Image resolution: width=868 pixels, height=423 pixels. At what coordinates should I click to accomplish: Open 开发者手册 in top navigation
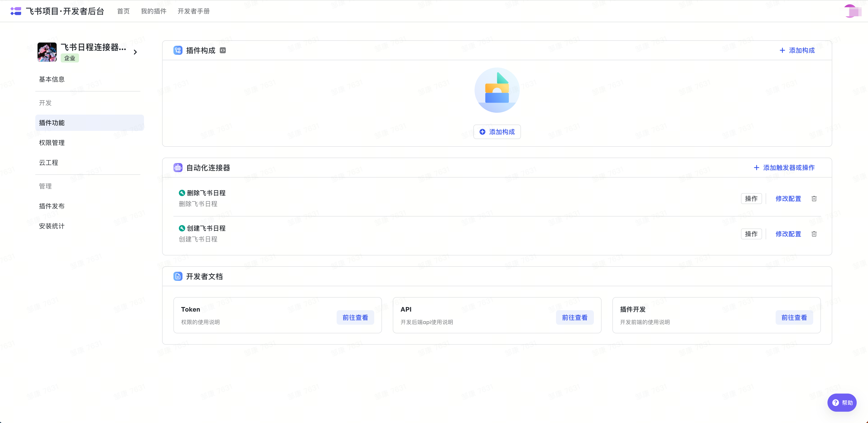(194, 11)
